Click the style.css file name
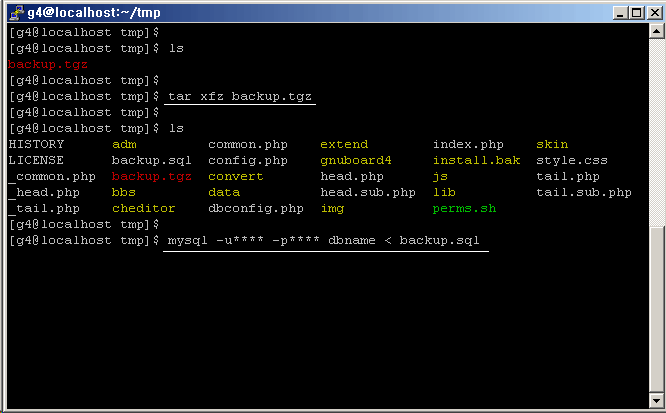 coord(571,161)
